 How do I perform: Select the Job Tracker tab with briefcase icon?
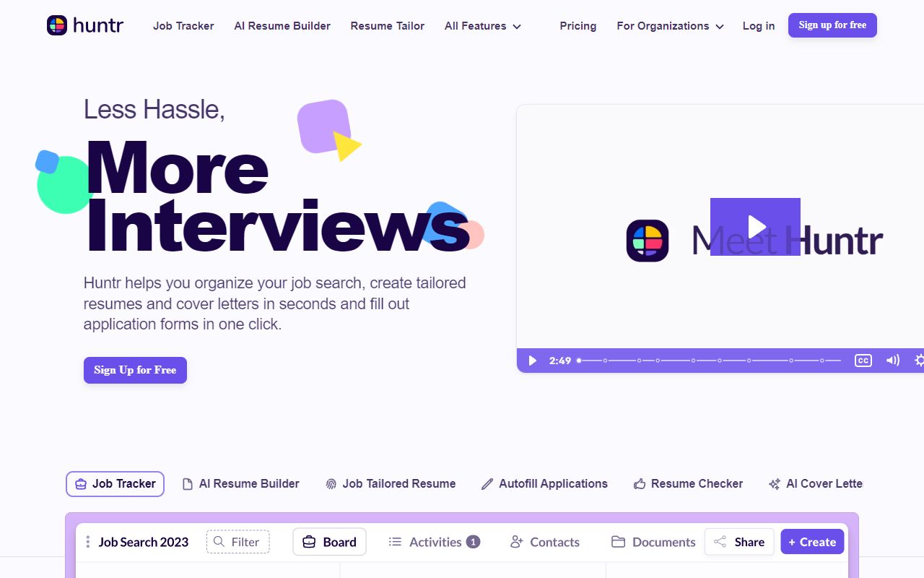tap(81, 484)
